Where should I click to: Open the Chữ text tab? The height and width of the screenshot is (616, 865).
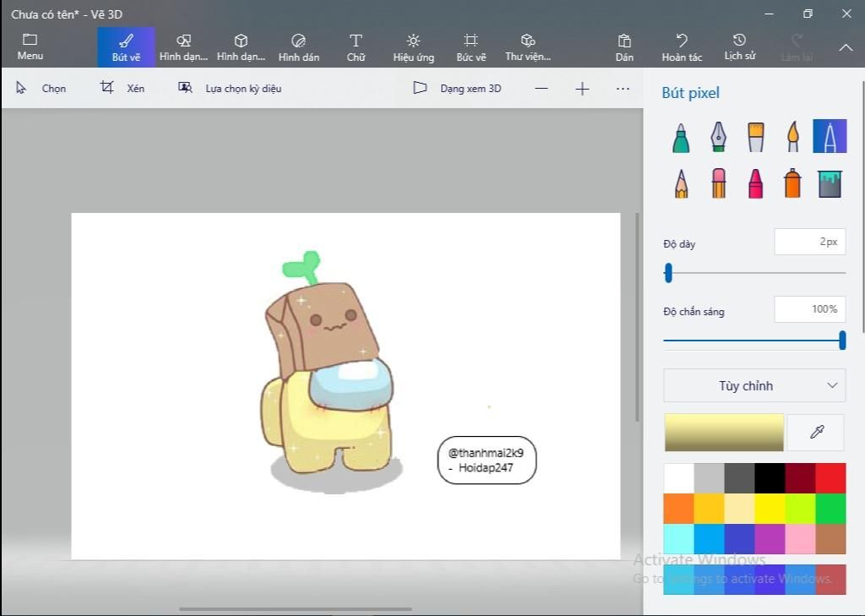click(356, 47)
